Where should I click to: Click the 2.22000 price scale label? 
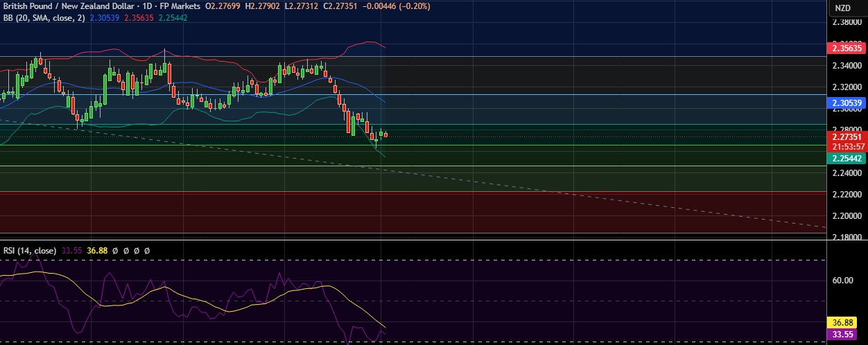coord(848,195)
